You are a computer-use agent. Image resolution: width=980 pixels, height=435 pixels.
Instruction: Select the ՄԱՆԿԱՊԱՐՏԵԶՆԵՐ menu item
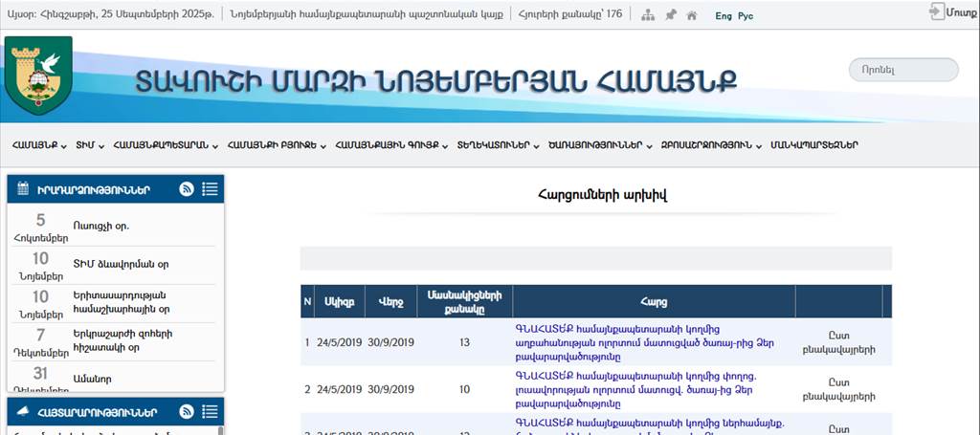[x=813, y=145]
